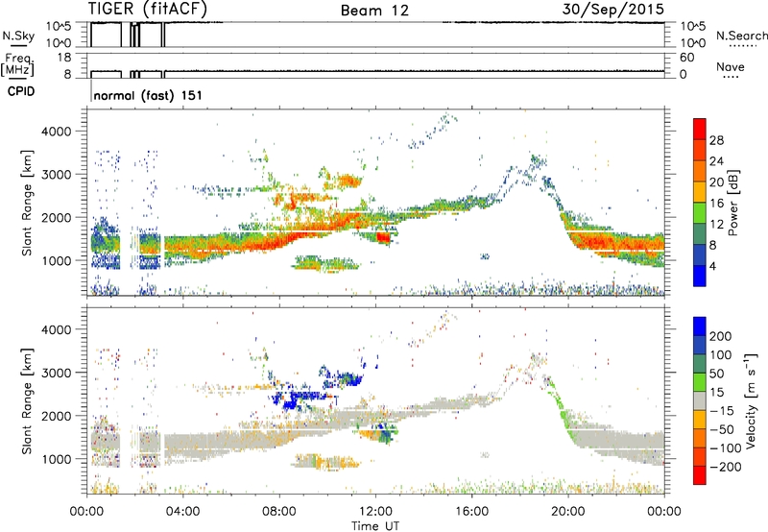
Task: Click the 'N.Search' legend label
Action: (741, 36)
